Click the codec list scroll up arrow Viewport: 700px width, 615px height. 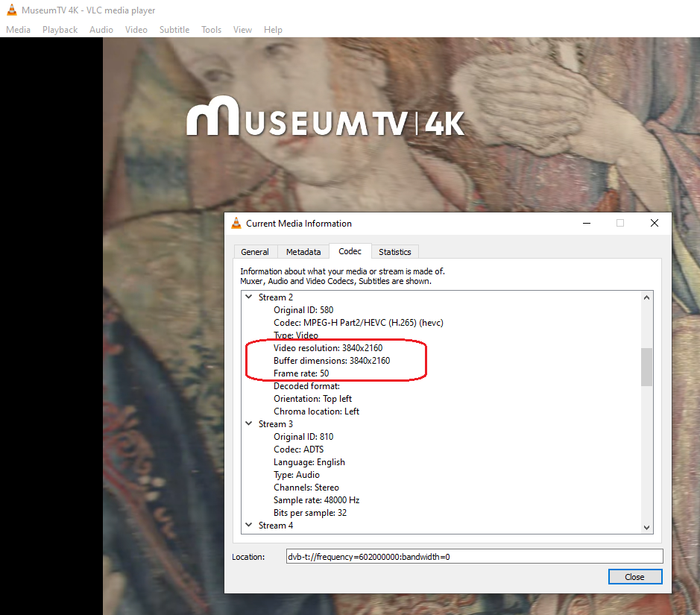646,297
